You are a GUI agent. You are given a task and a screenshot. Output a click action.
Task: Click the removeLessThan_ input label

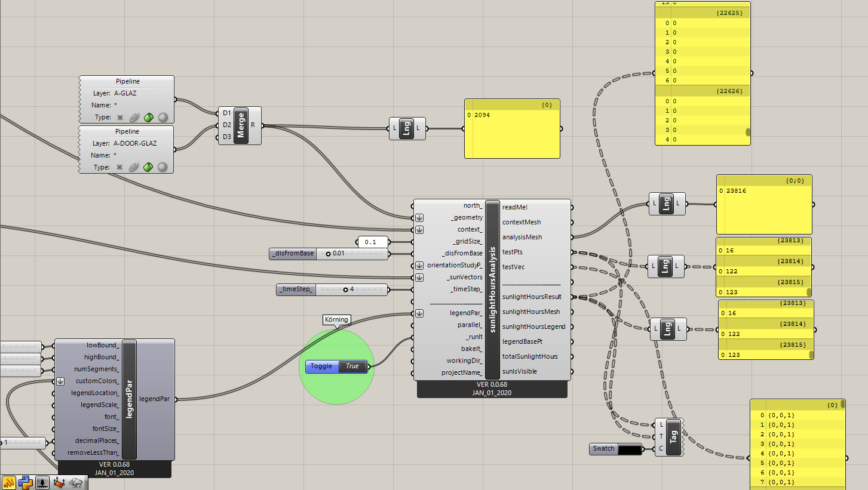coord(93,453)
